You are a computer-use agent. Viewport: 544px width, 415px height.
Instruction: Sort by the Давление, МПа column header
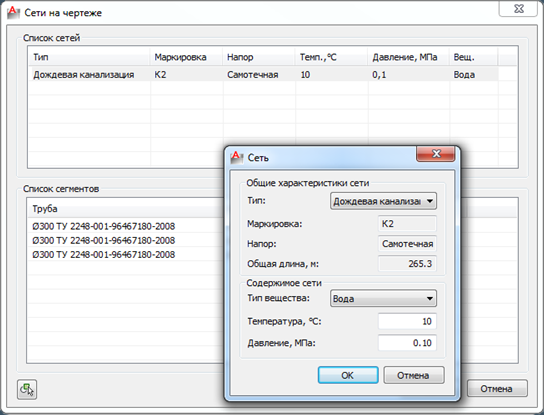coord(409,57)
